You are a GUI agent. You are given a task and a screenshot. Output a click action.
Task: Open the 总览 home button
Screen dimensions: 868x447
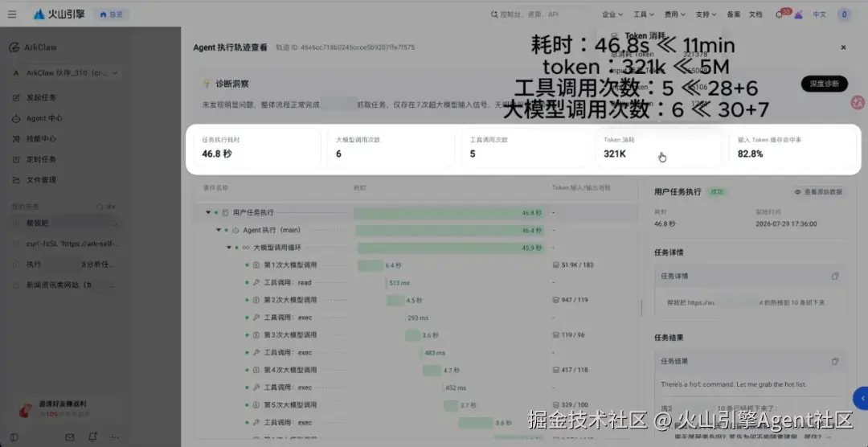point(111,14)
